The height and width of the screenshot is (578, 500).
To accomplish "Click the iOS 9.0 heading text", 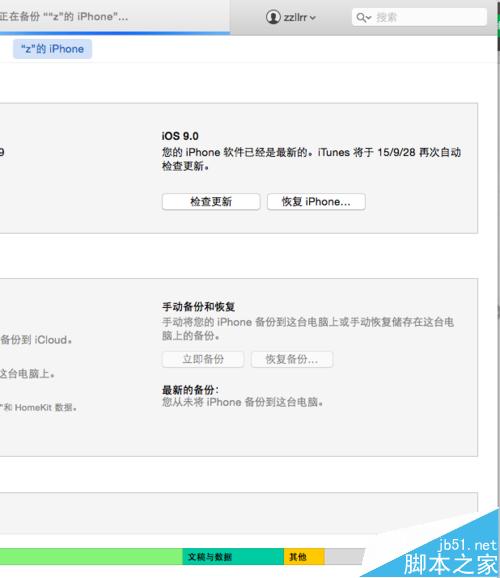I will (180, 136).
